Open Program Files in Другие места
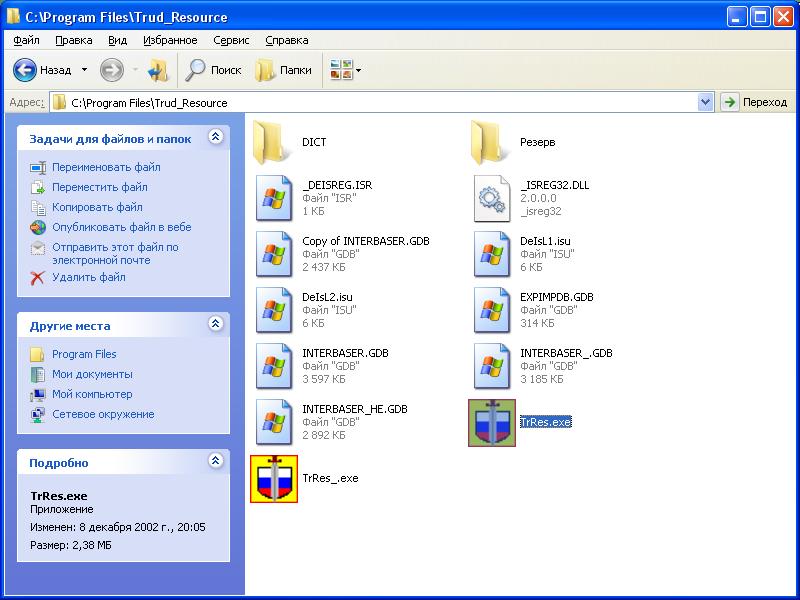 pyautogui.click(x=84, y=354)
